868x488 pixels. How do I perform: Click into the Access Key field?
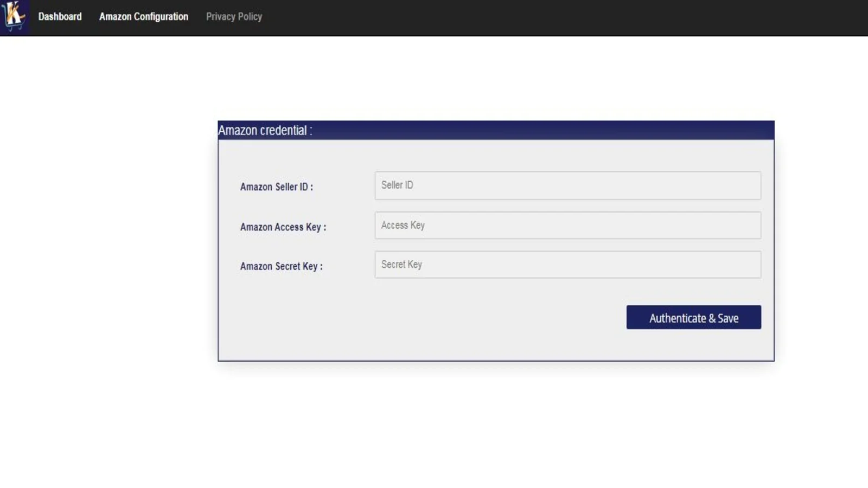[567, 226]
